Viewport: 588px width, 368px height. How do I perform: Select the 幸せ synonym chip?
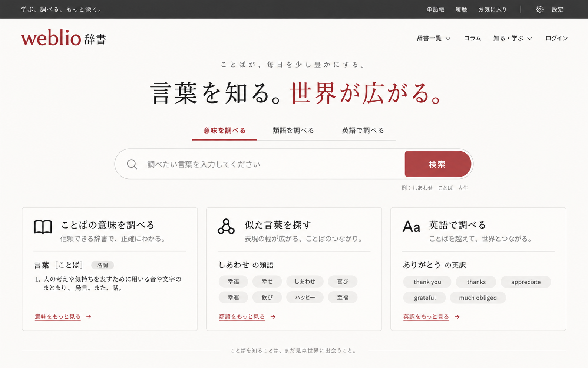coord(267,282)
